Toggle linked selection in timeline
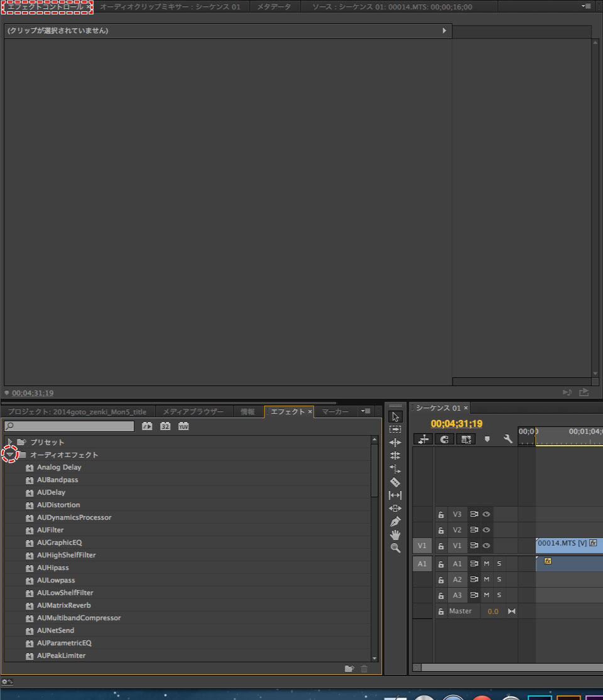The image size is (603, 700). coord(466,439)
